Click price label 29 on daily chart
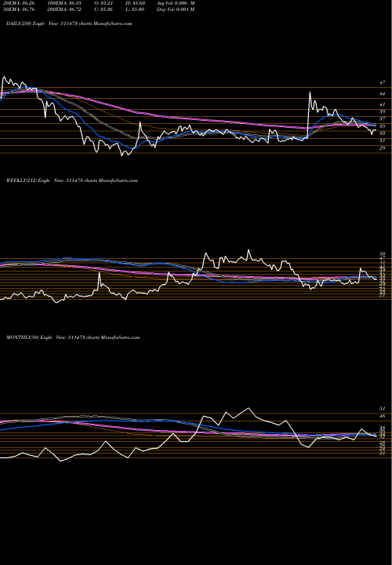Image resolution: width=392 pixels, height=565 pixels. pyautogui.click(x=383, y=148)
